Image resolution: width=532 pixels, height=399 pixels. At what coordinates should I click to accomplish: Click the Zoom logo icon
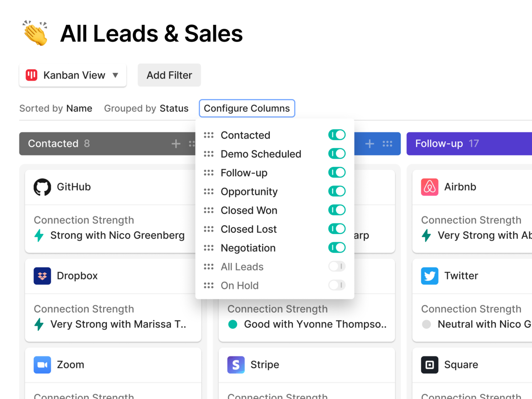click(x=42, y=365)
